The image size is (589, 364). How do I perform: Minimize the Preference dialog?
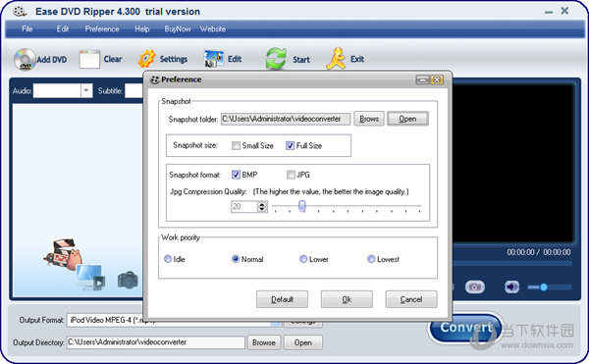pyautogui.click(x=422, y=79)
